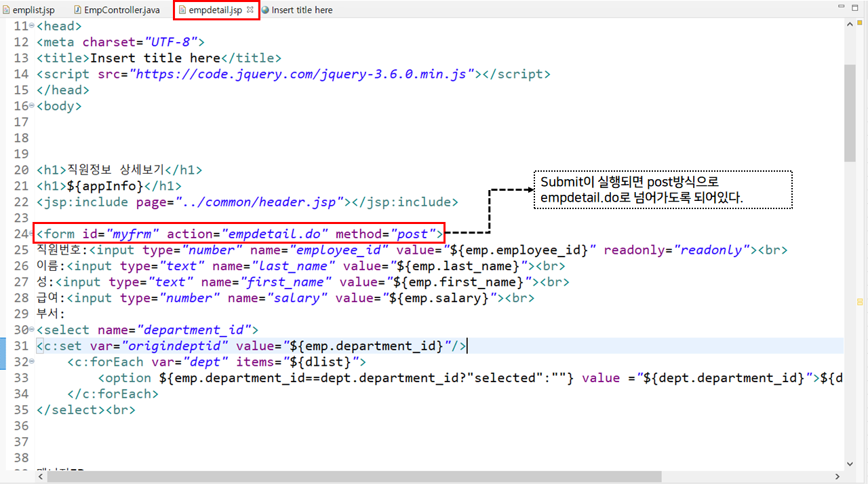Image resolution: width=868 pixels, height=484 pixels.
Task: Switch to the Insert title here browser tab
Action: (x=297, y=10)
